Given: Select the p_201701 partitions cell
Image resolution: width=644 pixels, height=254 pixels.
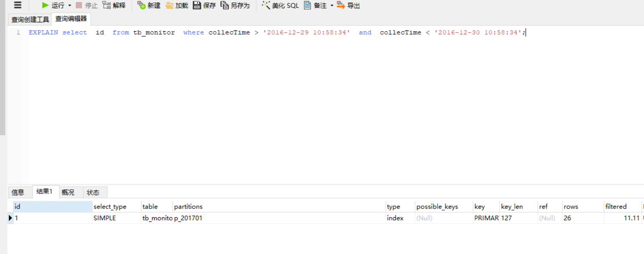Looking at the screenshot, I should [279, 218].
